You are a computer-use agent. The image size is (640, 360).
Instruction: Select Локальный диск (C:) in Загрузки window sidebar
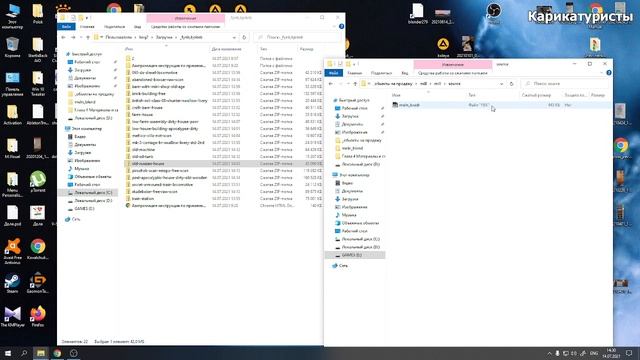(x=89, y=192)
